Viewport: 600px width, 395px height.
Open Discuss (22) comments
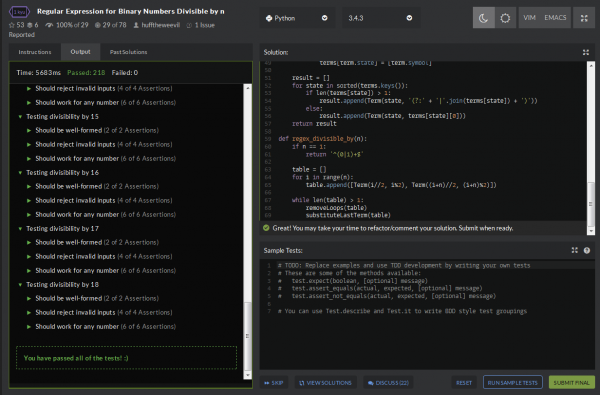(x=388, y=382)
